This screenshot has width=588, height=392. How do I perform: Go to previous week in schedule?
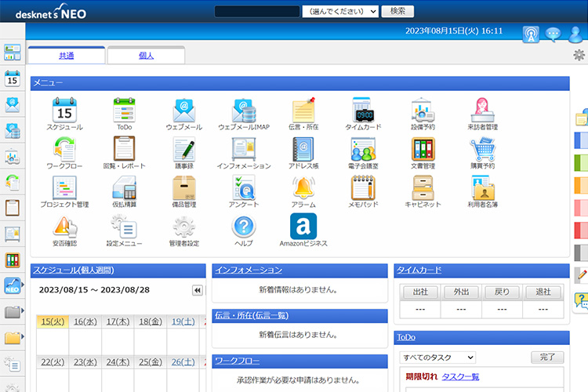click(x=198, y=290)
